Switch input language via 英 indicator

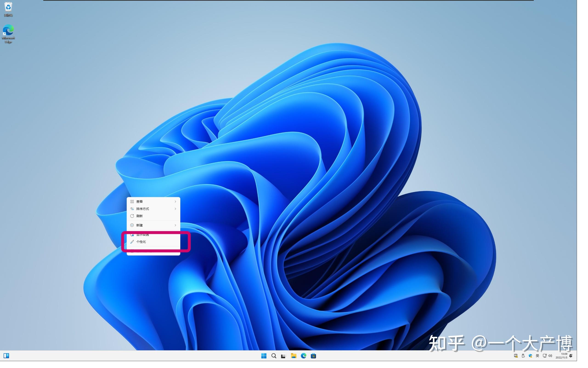coord(537,356)
